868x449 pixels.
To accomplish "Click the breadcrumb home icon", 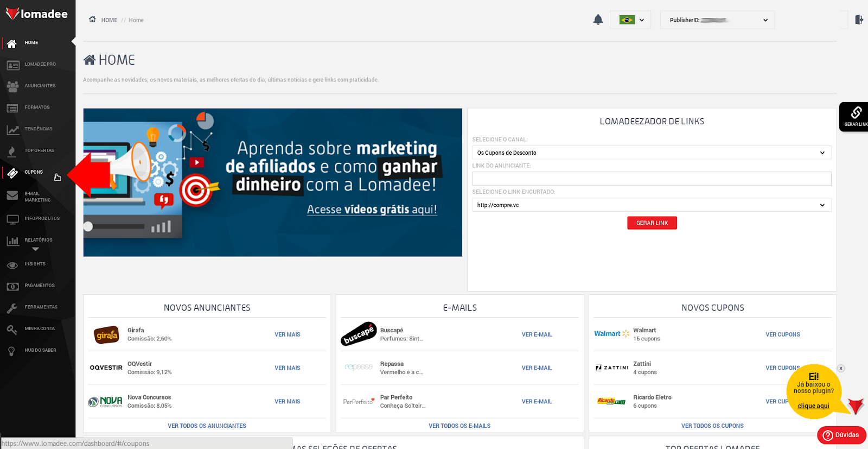I will (x=92, y=19).
